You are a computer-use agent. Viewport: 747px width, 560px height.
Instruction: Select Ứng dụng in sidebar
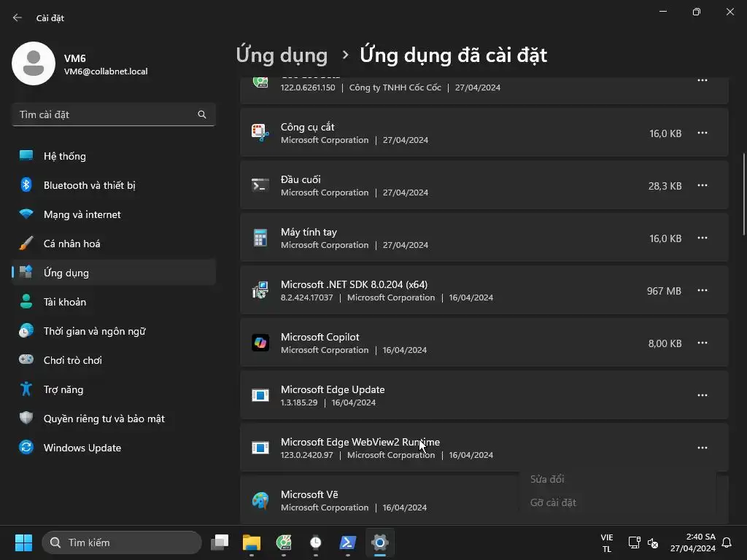pos(113,273)
